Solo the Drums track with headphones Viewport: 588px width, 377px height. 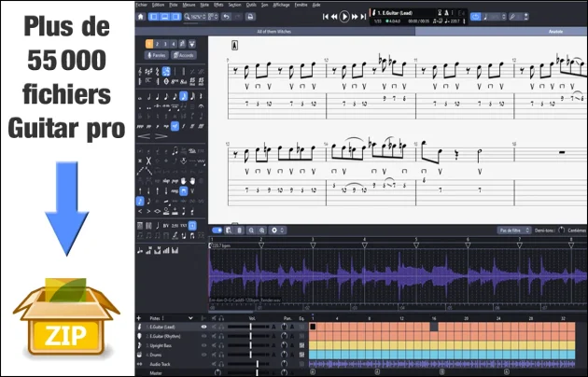[x=221, y=355]
